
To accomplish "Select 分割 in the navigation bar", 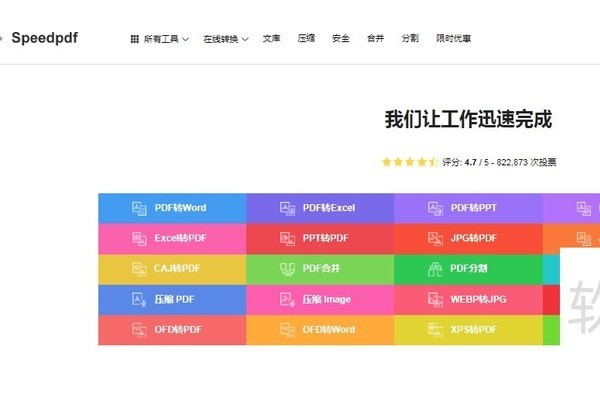I will (x=410, y=38).
